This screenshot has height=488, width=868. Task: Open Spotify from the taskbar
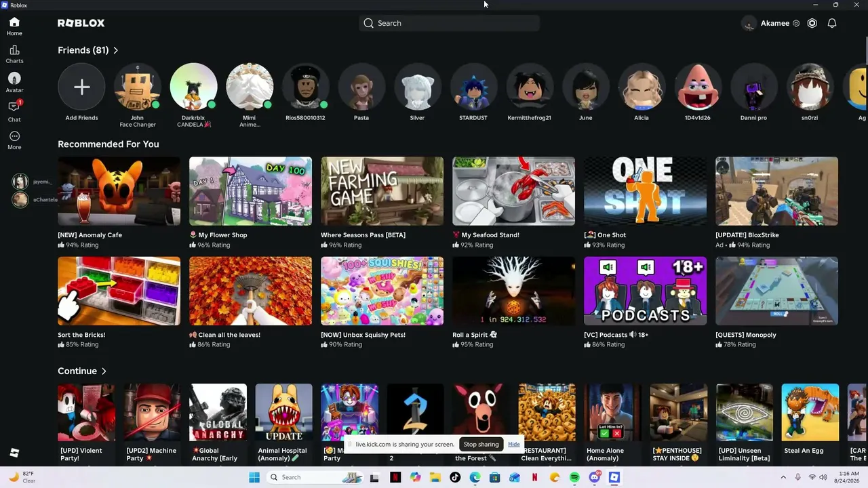pos(574,477)
